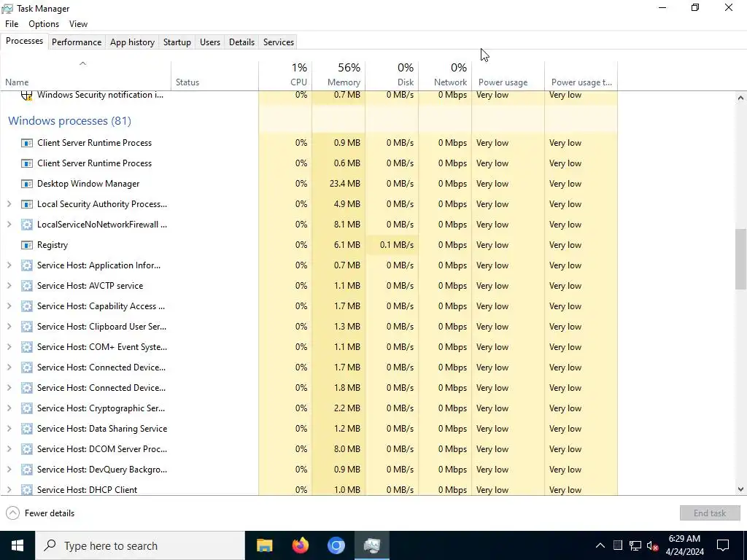Click the Service Host: DCOM Server Proc... gear icon
This screenshot has height=560, width=747.
point(27,449)
